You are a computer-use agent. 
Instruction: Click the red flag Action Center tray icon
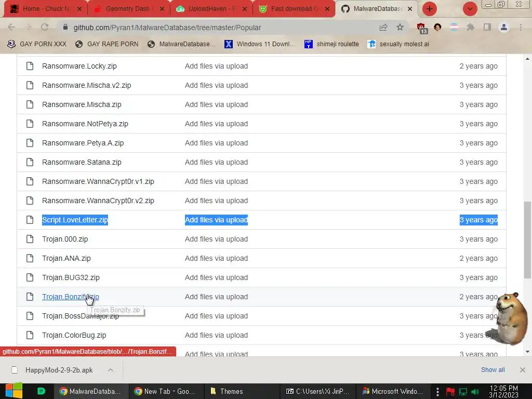click(x=450, y=392)
